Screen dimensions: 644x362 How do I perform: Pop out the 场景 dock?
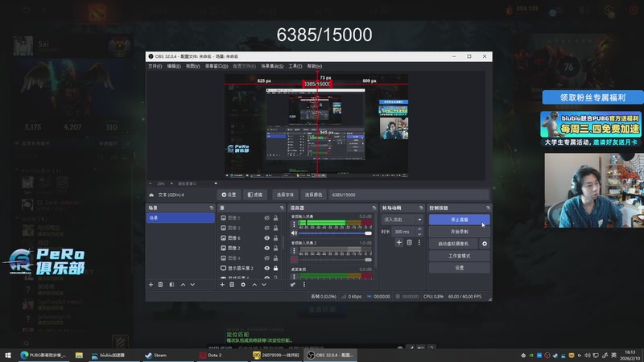pos(212,208)
